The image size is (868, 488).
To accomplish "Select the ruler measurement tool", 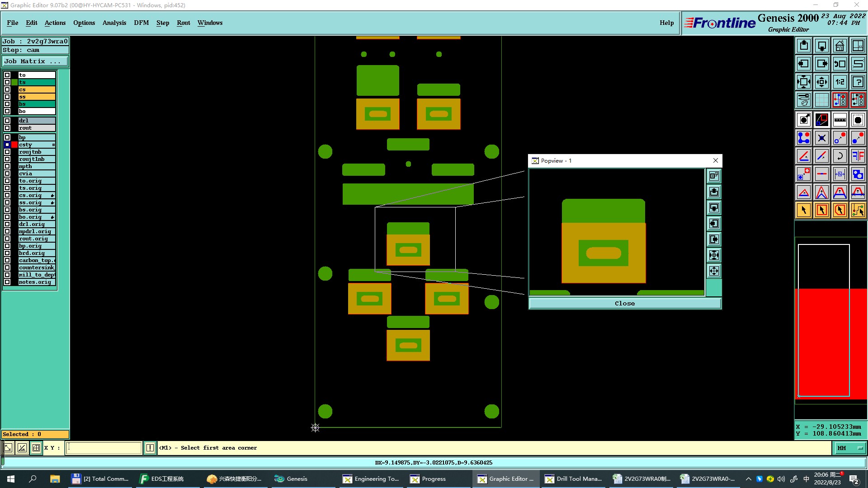I will coord(840,120).
